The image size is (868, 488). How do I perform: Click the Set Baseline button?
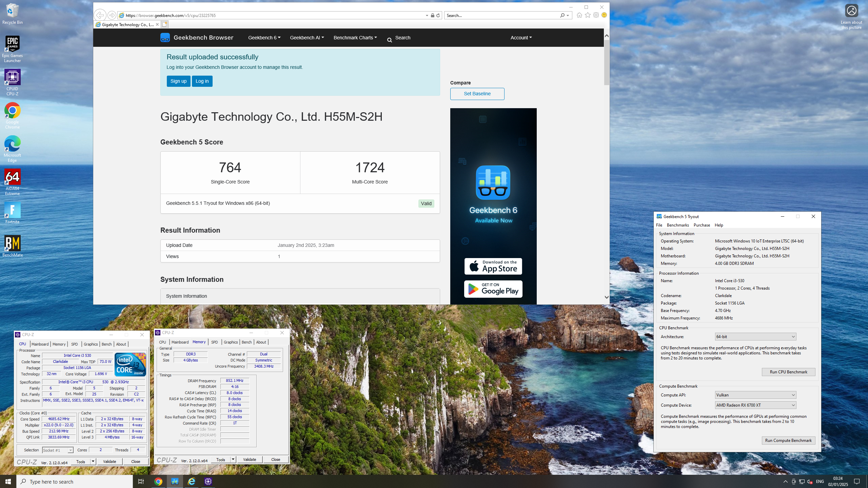coord(477,94)
